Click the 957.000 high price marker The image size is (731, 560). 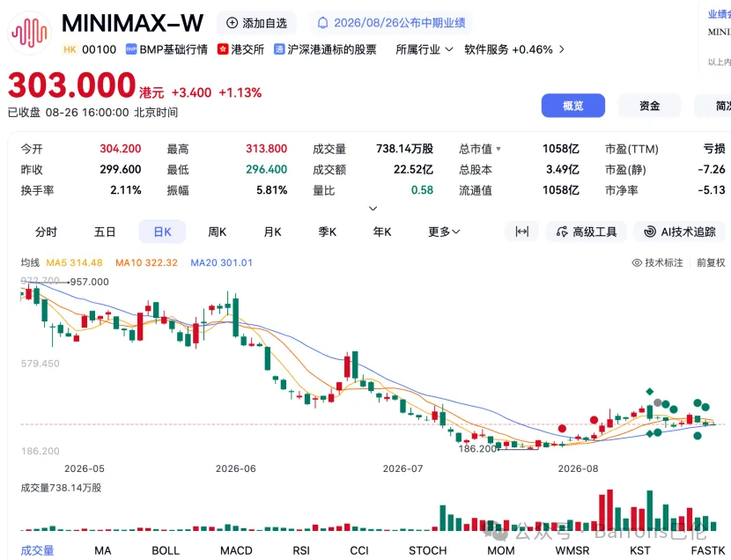click(x=89, y=282)
